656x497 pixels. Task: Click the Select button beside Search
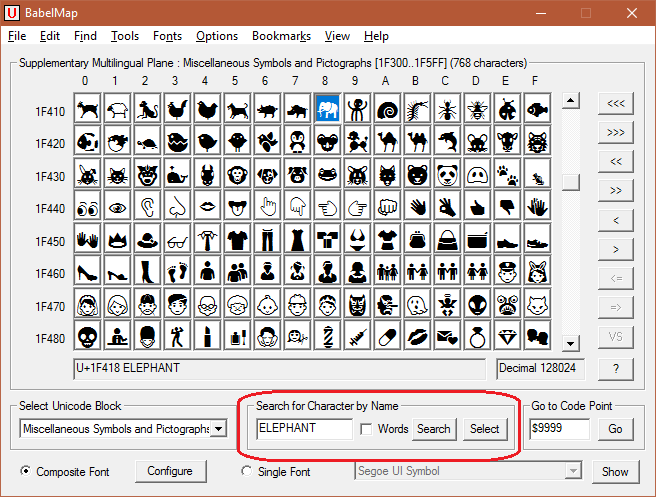click(485, 429)
